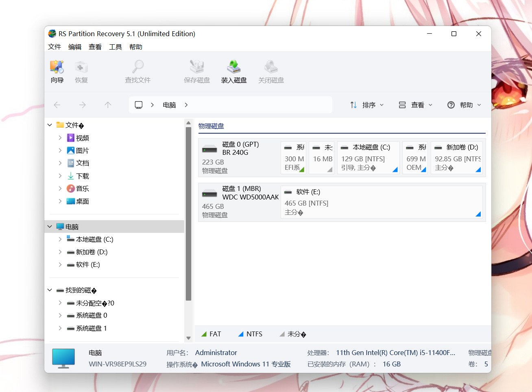Click the tree panel scrollbar thumb
The image size is (532, 392).
tap(188, 214)
